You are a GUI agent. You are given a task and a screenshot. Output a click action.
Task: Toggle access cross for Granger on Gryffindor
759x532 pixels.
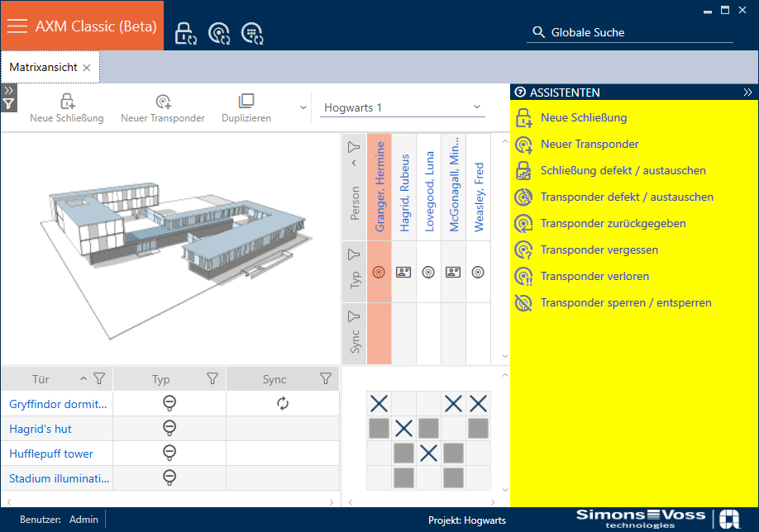click(x=379, y=403)
